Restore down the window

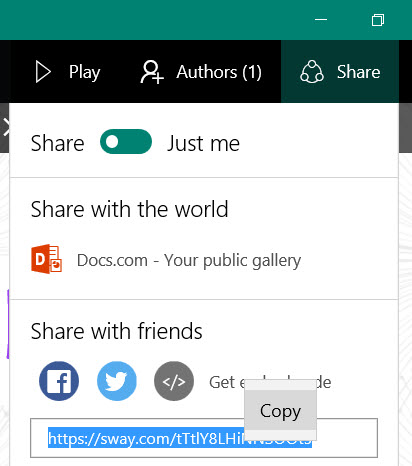tap(378, 20)
